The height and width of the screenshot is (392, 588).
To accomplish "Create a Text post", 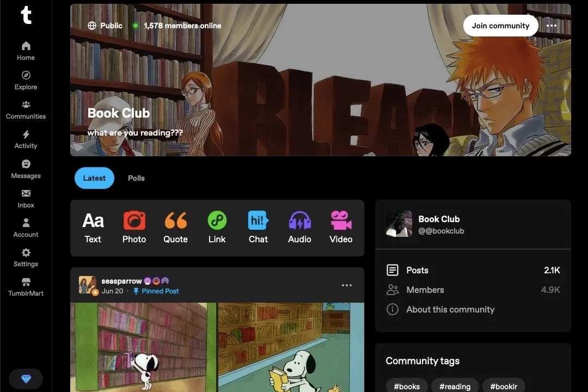I will click(93, 226).
